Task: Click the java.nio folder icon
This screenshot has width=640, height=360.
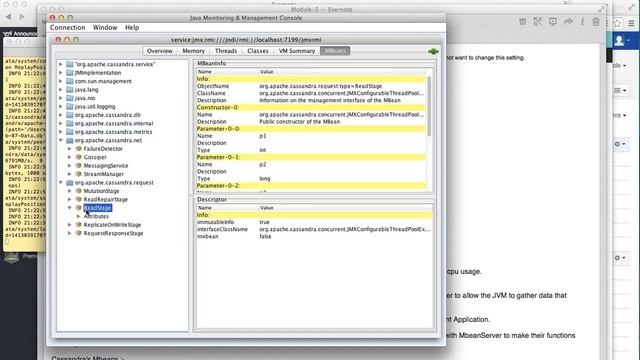Action: pos(70,98)
